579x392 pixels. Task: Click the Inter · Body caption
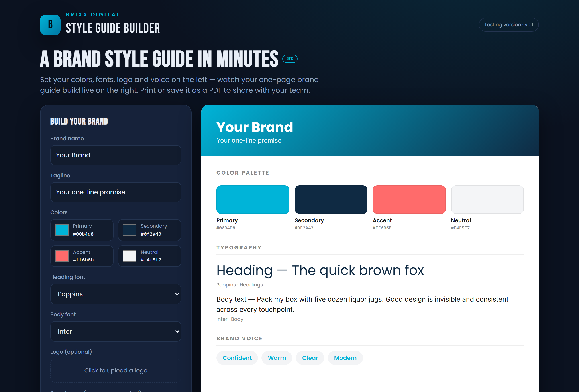230,319
